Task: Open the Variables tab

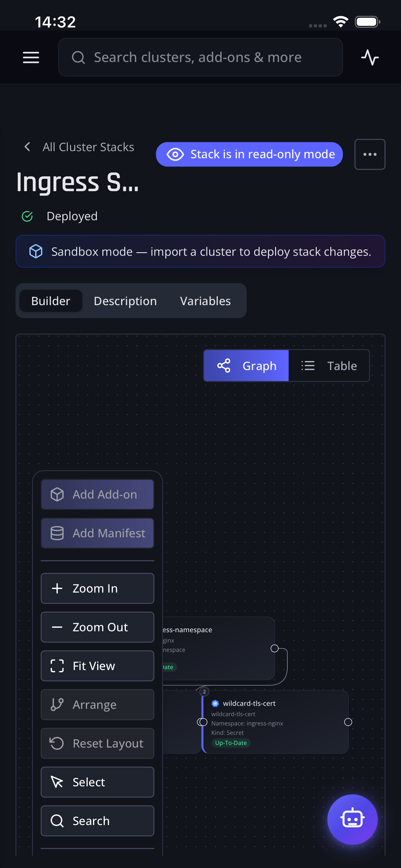Action: click(x=205, y=301)
